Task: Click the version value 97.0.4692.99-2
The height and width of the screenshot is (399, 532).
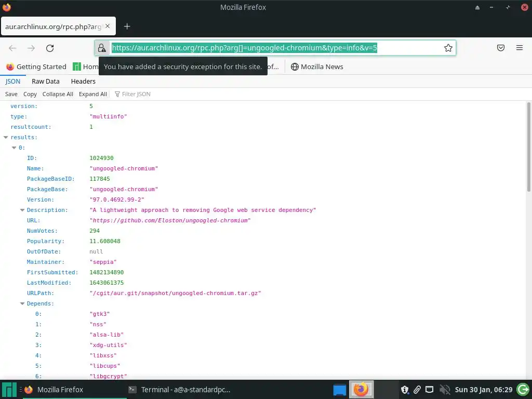Action: click(117, 199)
